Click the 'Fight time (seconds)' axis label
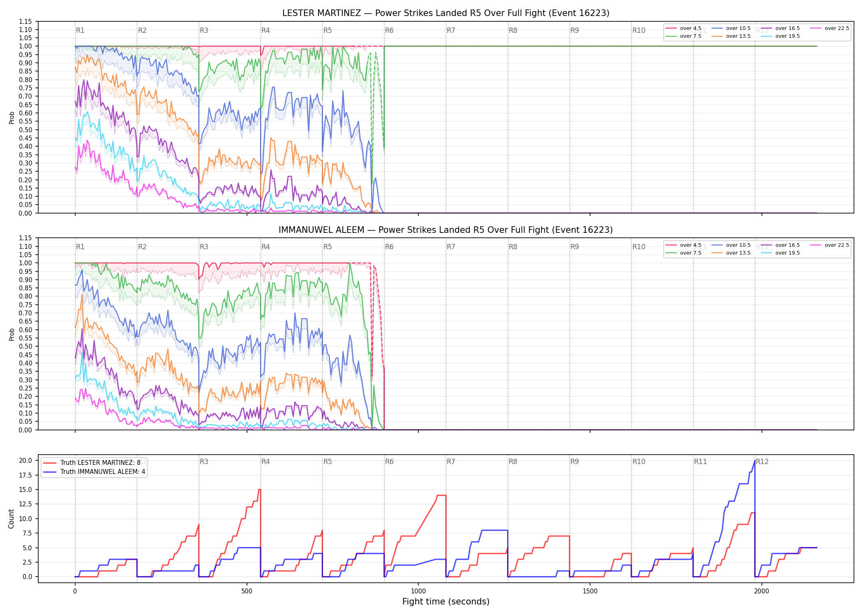This screenshot has height=616, width=863. point(446,602)
